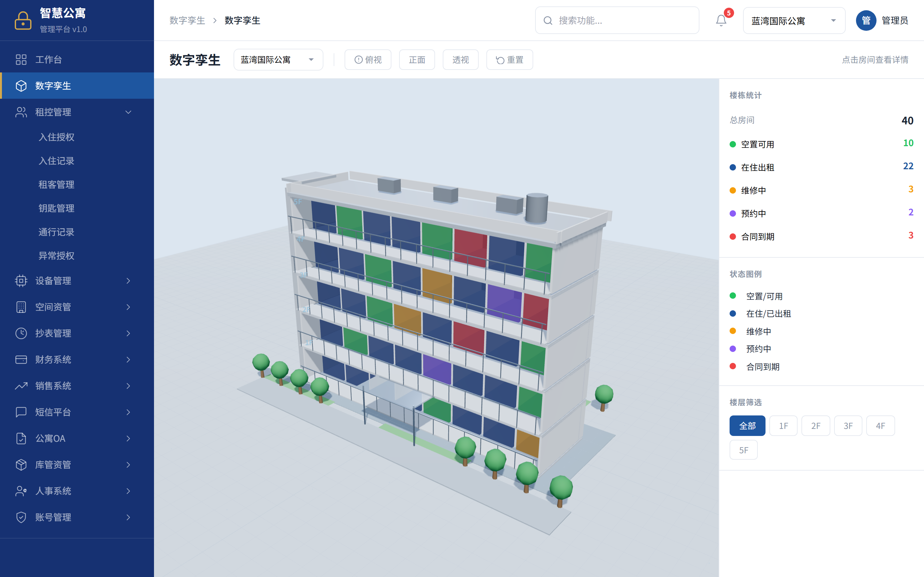Screen dimensions: 924x577
Task: Click the 设备管理 chip icon
Action: coord(21,281)
